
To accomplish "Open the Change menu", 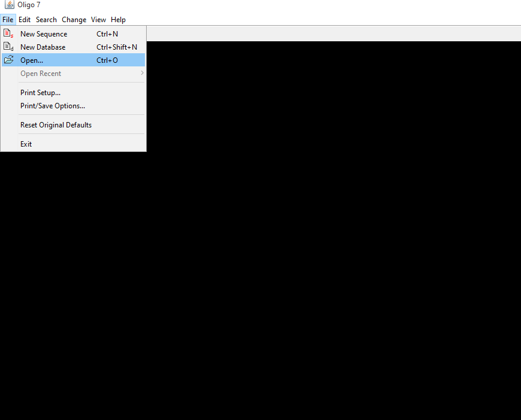I will pos(74,20).
